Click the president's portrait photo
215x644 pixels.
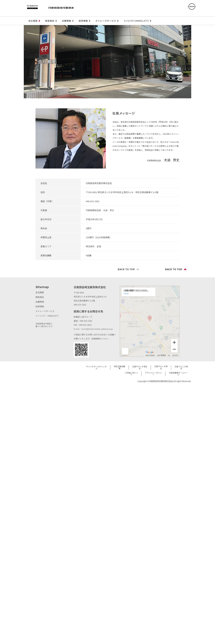click(71, 138)
